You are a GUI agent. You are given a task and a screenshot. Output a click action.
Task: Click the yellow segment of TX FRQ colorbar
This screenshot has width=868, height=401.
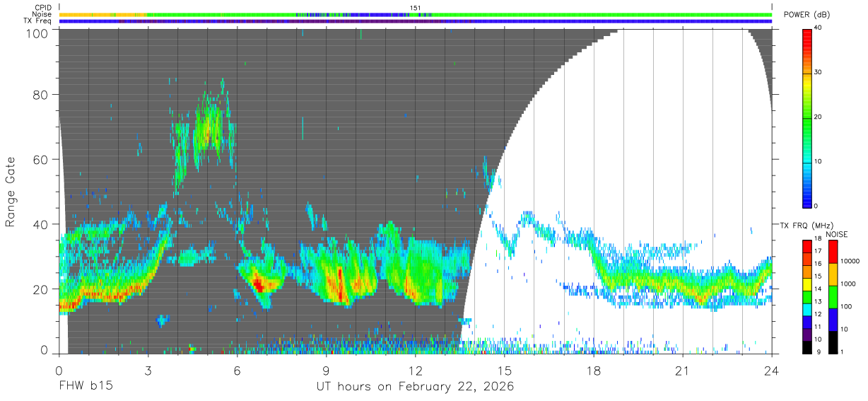[x=807, y=283]
